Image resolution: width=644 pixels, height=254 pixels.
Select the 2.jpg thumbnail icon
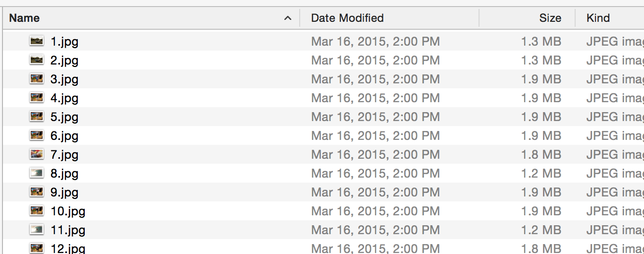coord(36,60)
